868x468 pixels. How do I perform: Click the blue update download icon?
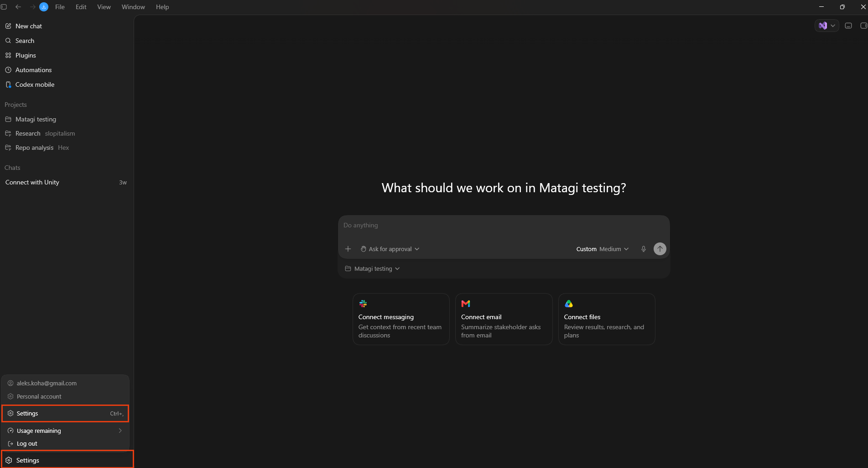click(44, 7)
